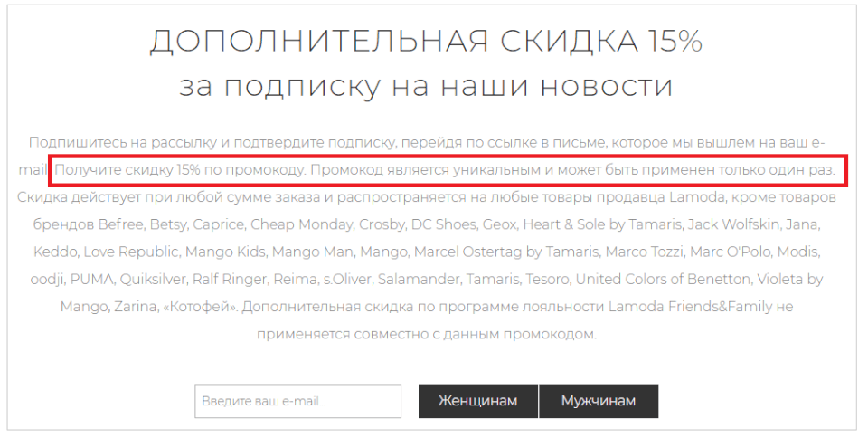This screenshot has width=868, height=438.
Task: Click the text Промокод является уникальным
Action: 425,170
